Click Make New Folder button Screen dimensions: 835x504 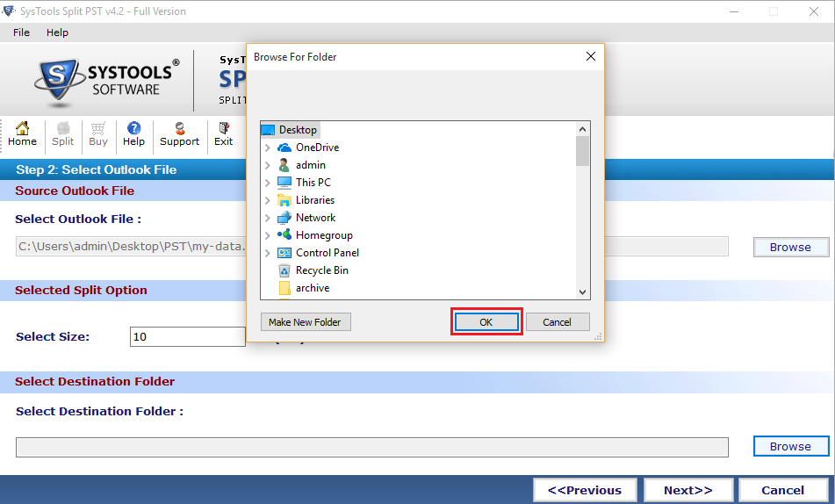[x=306, y=321]
